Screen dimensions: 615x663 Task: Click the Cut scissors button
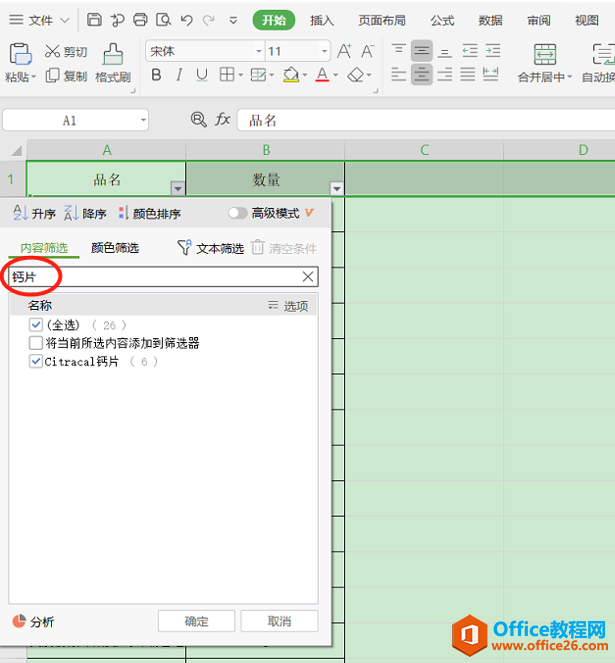[x=66, y=52]
